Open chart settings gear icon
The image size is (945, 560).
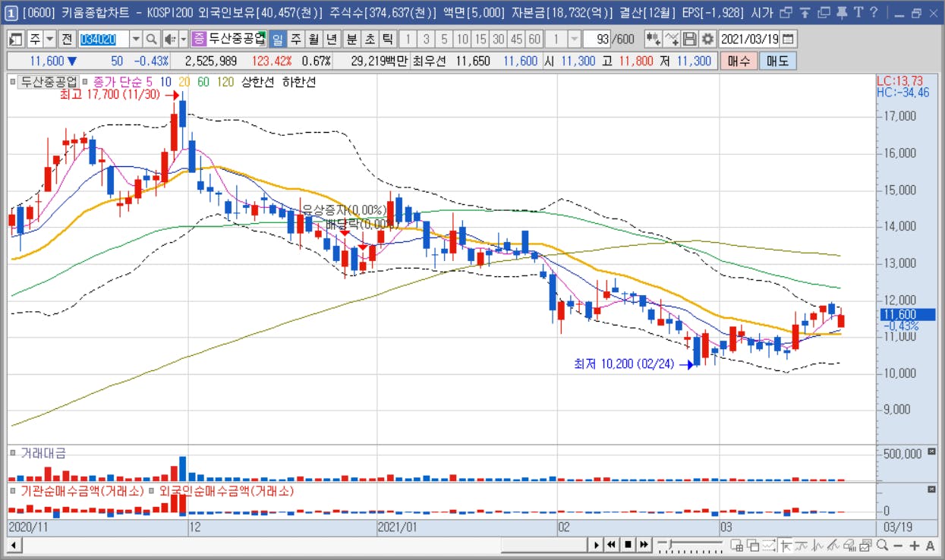click(707, 39)
